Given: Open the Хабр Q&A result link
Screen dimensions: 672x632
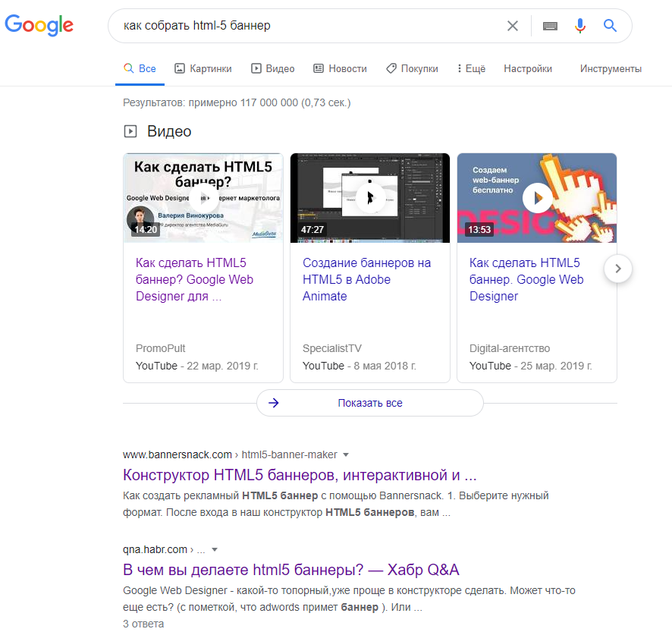Looking at the screenshot, I should 291,570.
